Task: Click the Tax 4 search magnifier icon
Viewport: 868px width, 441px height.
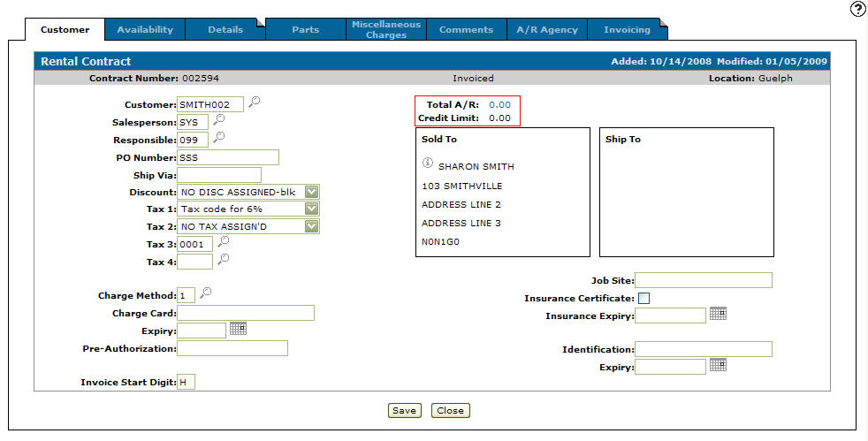Action: 224,259
